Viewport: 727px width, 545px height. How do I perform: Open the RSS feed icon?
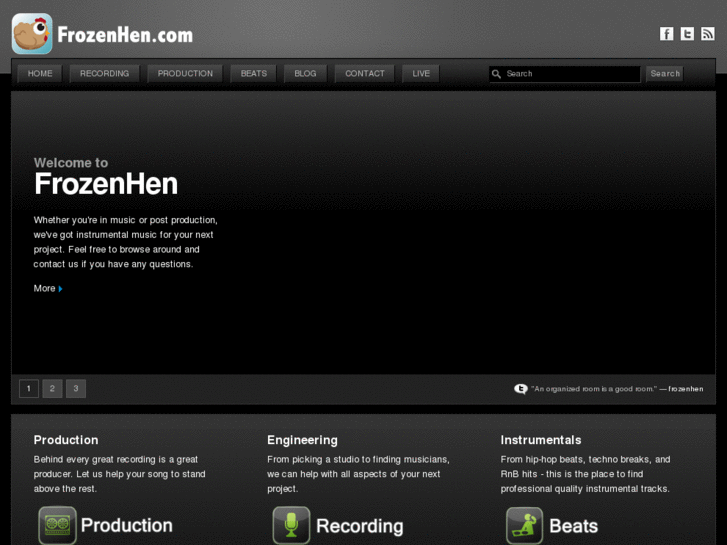pos(708,34)
